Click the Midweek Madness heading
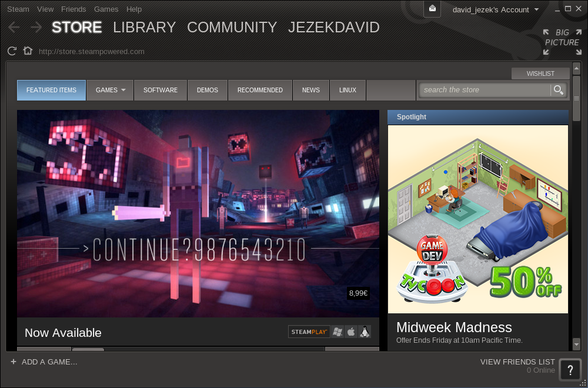Viewport: 588px width, 388px height. click(454, 327)
